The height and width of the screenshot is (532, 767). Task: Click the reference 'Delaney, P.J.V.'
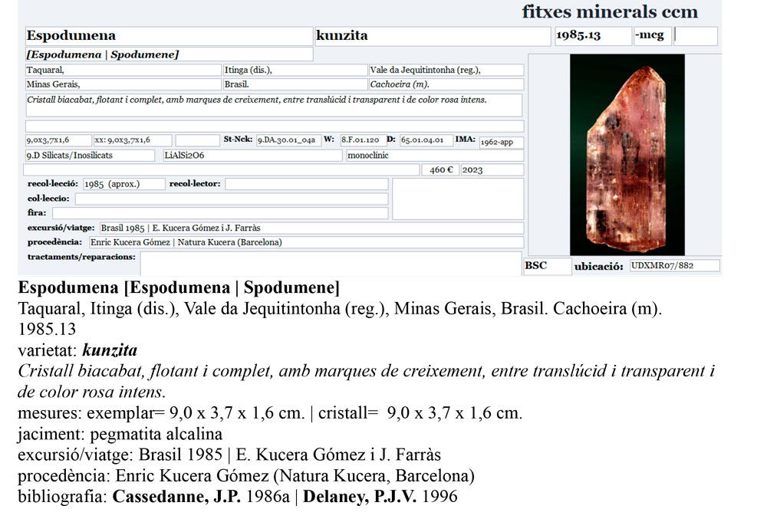(x=360, y=496)
